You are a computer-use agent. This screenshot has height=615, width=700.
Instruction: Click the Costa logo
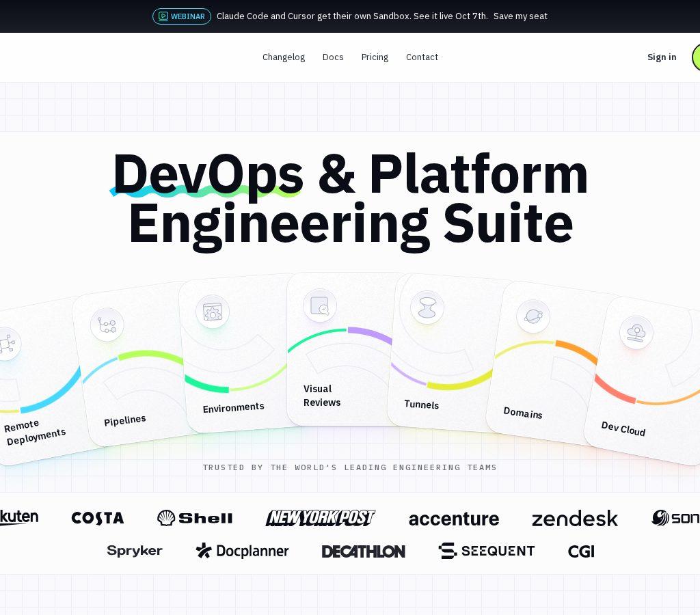(98, 518)
